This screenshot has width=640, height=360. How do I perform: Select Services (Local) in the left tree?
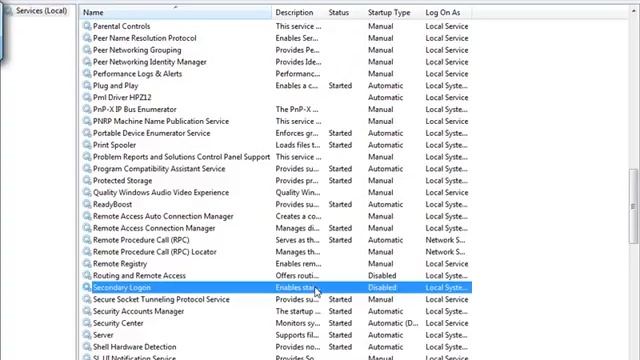[41, 11]
